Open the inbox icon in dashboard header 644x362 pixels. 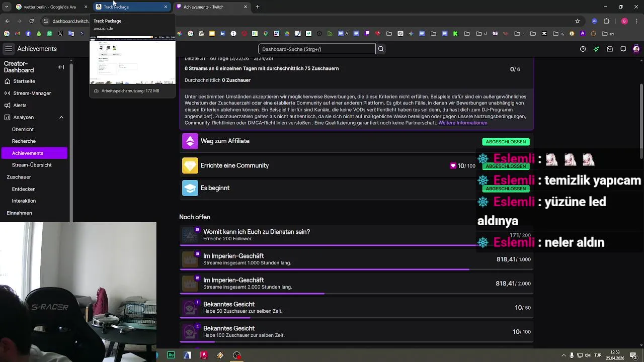[610, 49]
